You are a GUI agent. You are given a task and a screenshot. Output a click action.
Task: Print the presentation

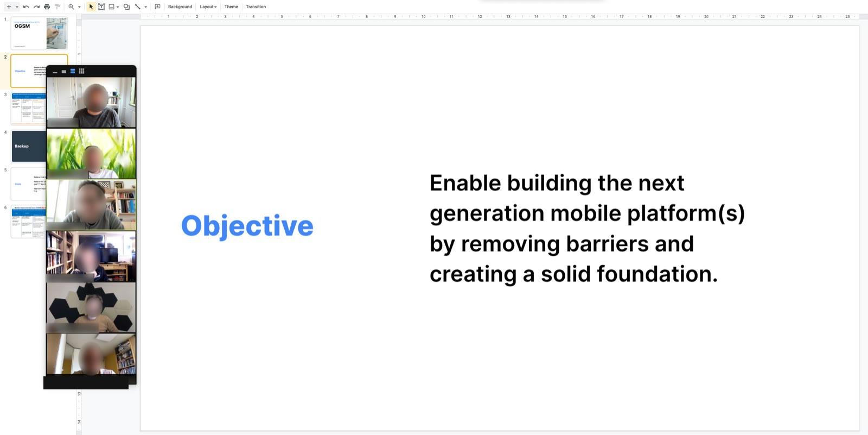[x=47, y=7]
